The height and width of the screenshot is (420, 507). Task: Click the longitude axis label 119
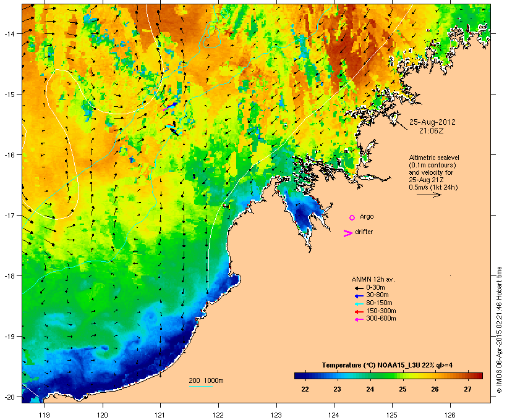click(x=45, y=415)
